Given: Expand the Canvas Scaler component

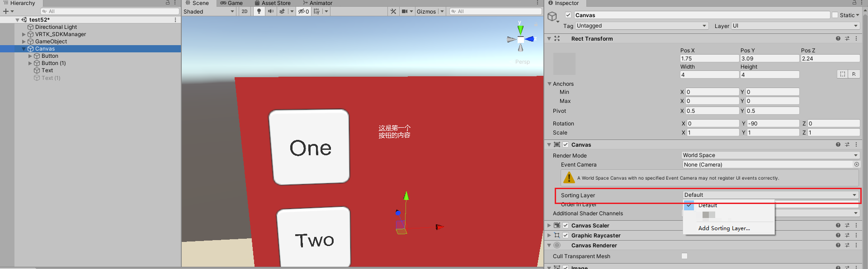Looking at the screenshot, I should coord(549,225).
